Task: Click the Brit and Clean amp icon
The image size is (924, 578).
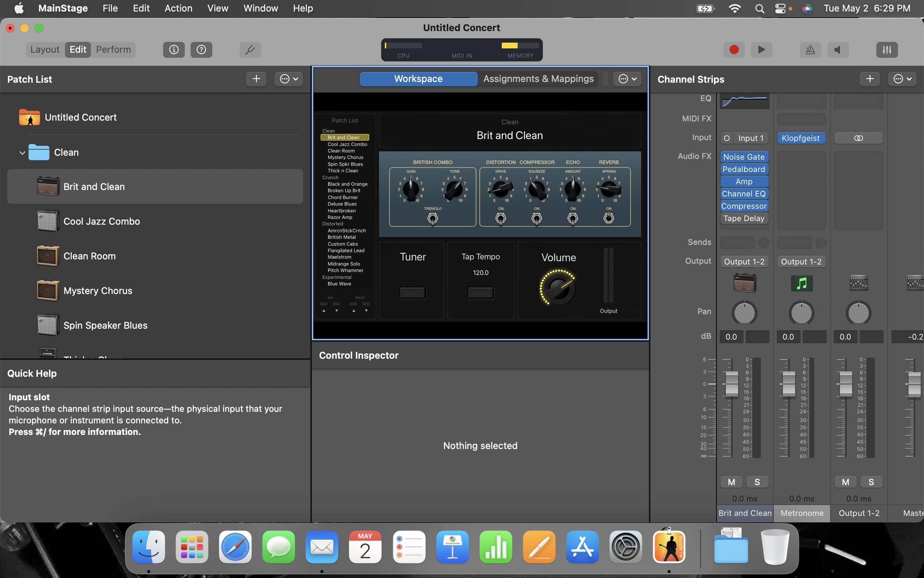Action: 48,186
